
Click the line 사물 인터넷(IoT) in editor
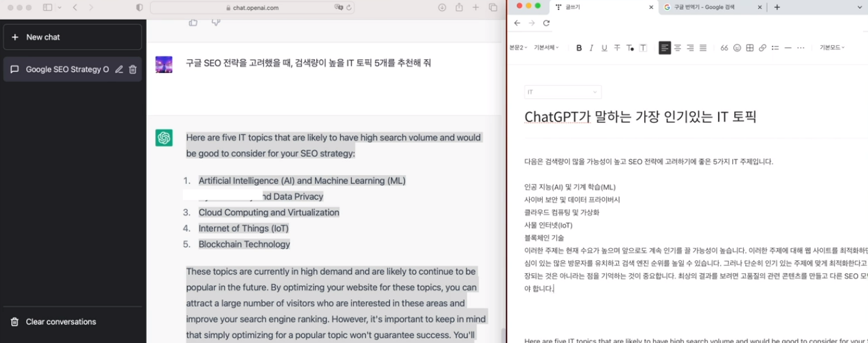[x=548, y=225]
